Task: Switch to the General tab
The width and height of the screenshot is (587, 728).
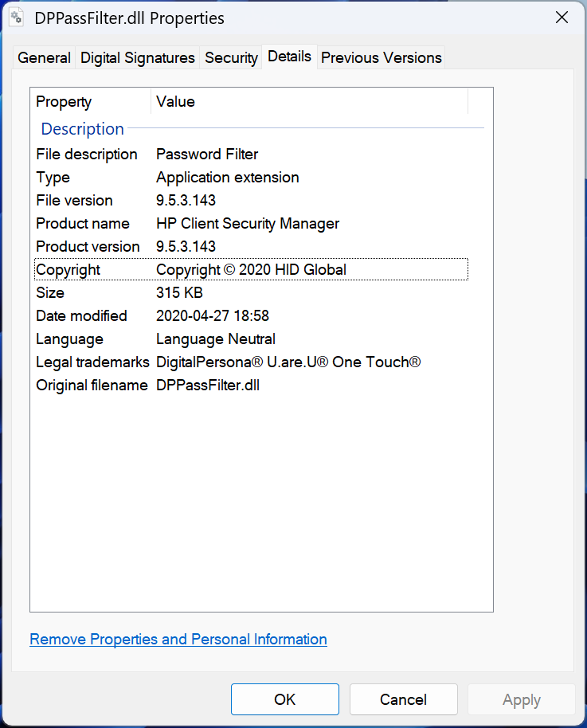Action: click(x=44, y=57)
